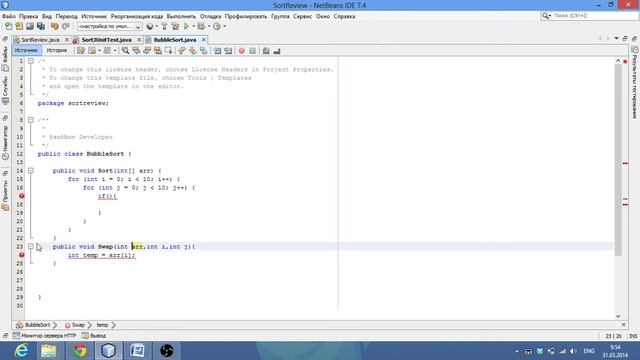Click the Previous Bookmark editor icon
This screenshot has height=360, width=640.
pos(182,51)
